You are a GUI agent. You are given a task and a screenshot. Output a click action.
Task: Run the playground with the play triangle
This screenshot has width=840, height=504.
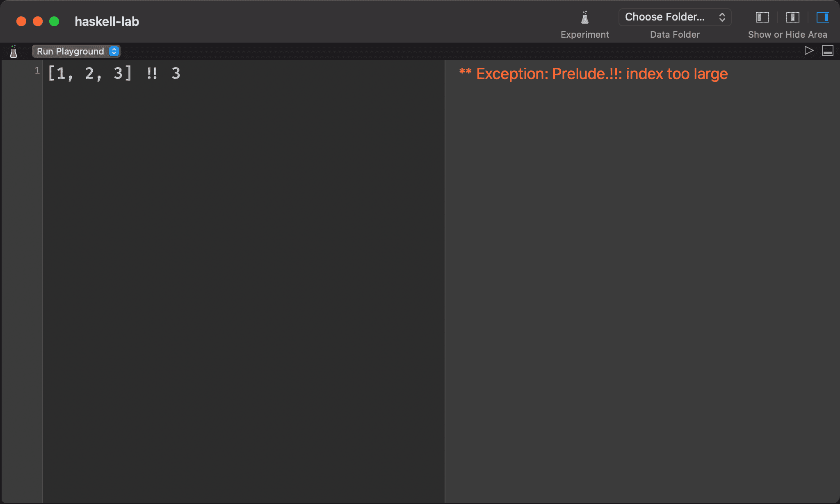[809, 51]
